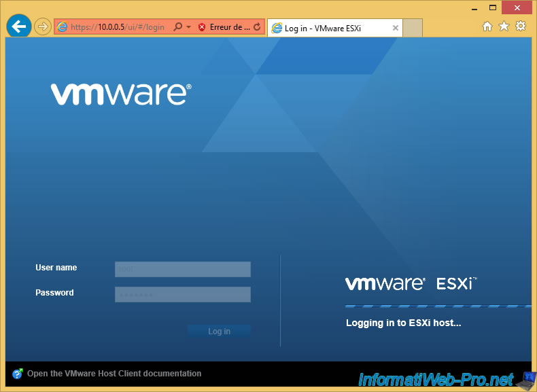
Task: Open browser Tools gear menu
Action: [521, 26]
